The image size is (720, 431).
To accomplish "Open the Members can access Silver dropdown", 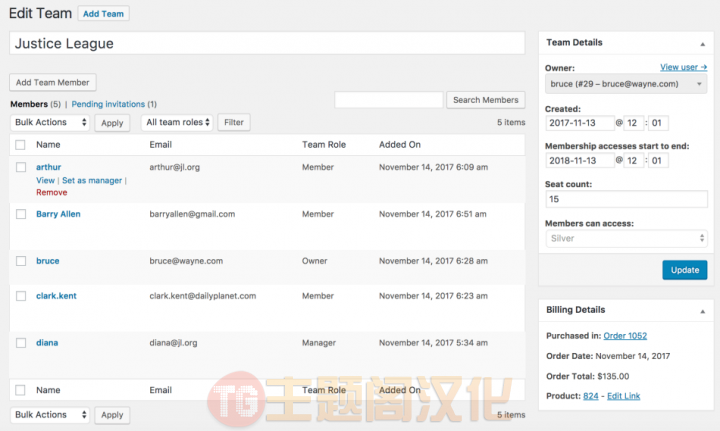I will (x=626, y=238).
